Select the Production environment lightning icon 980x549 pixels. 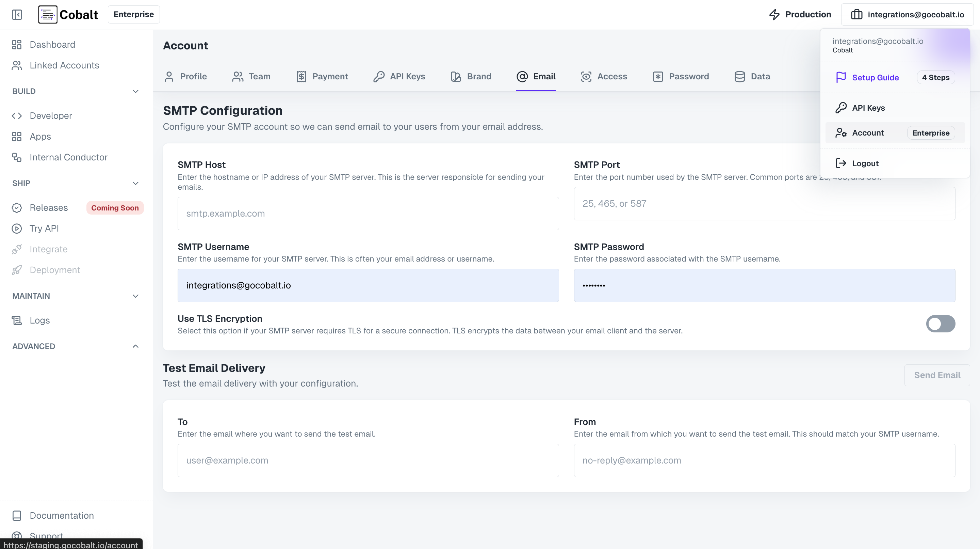775,14
